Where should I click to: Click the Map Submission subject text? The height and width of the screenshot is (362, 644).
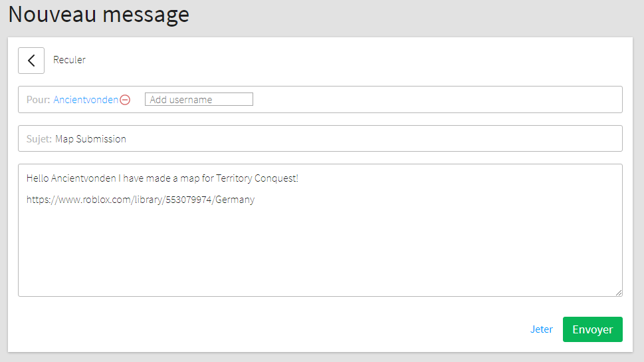[x=90, y=139]
